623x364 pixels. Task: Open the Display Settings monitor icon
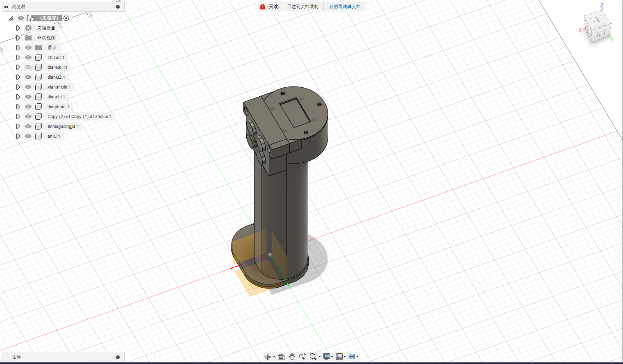click(x=327, y=357)
